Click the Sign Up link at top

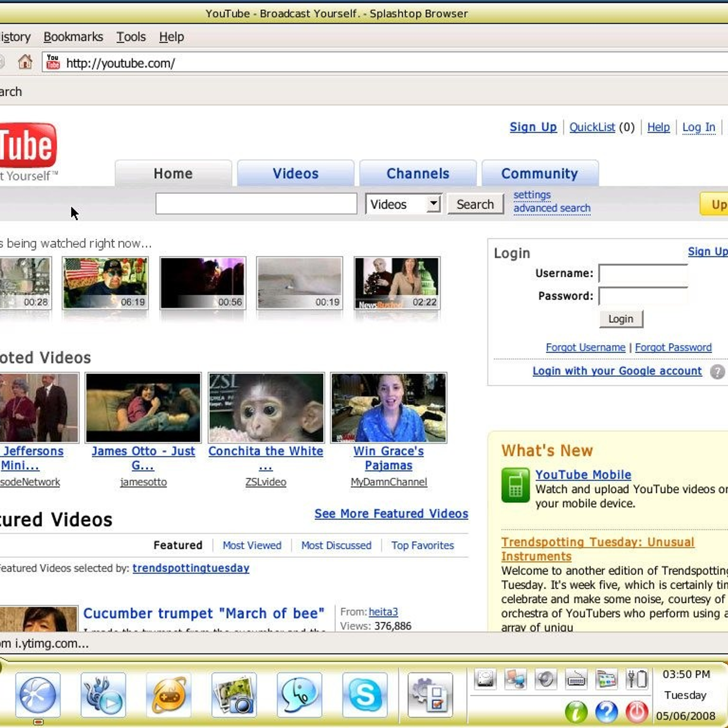click(x=533, y=127)
